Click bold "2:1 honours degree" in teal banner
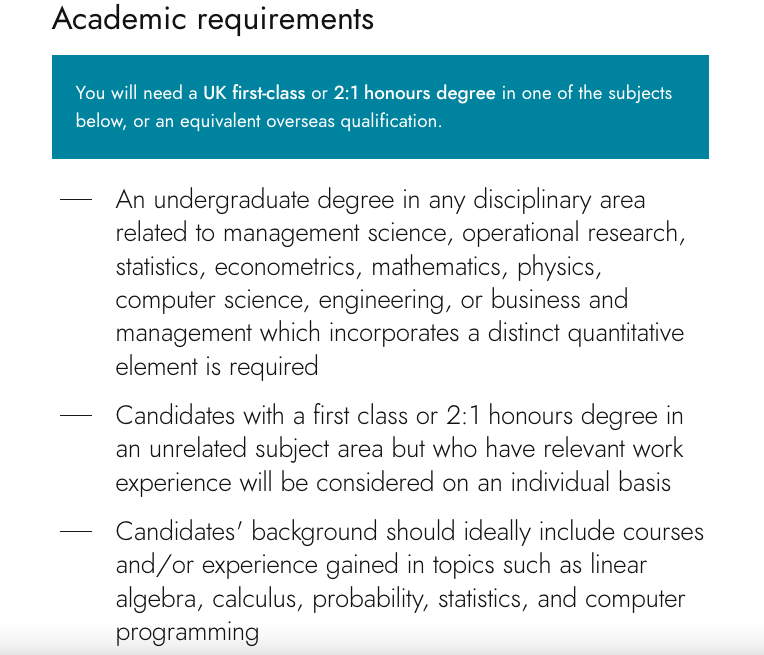764x655 pixels. [414, 94]
